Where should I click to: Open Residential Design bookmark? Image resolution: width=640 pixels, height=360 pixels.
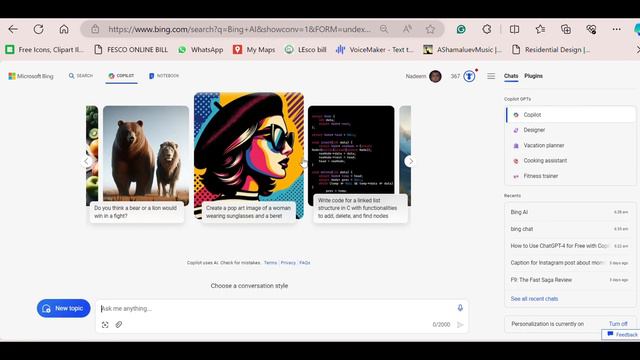coord(551,49)
